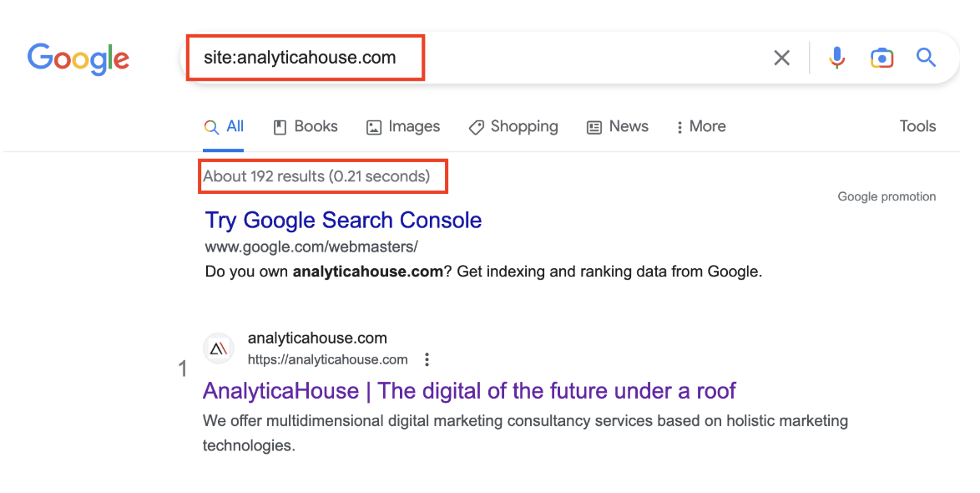Open Google Lens camera search icon
The width and height of the screenshot is (980, 493).
tap(881, 58)
